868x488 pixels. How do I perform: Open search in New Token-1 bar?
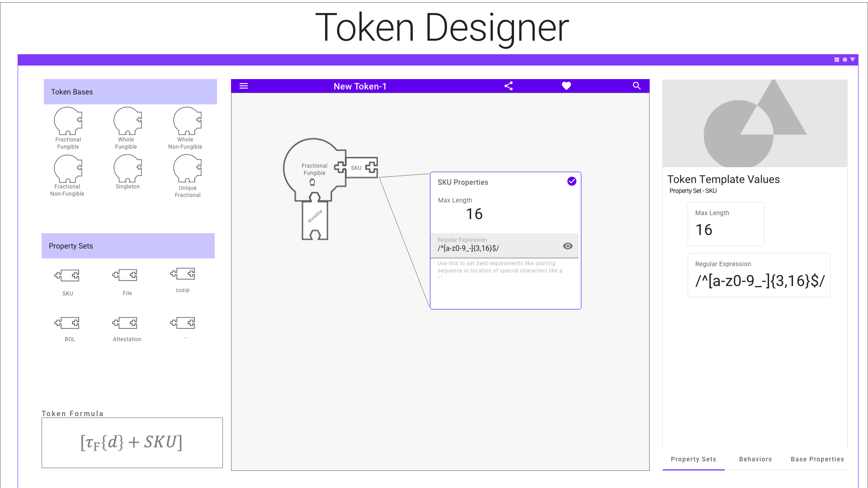637,86
